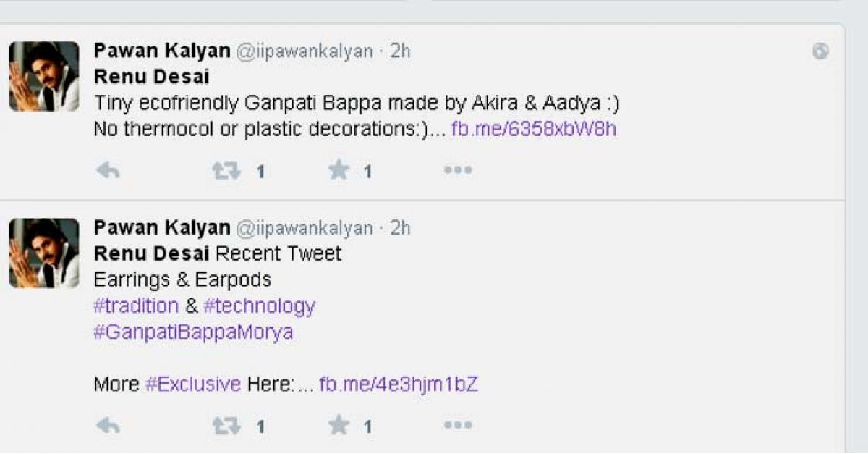Image resolution: width=868 pixels, height=454 pixels.
Task: Open the #GanpatiBappaMorya hashtag
Action: tap(193, 332)
